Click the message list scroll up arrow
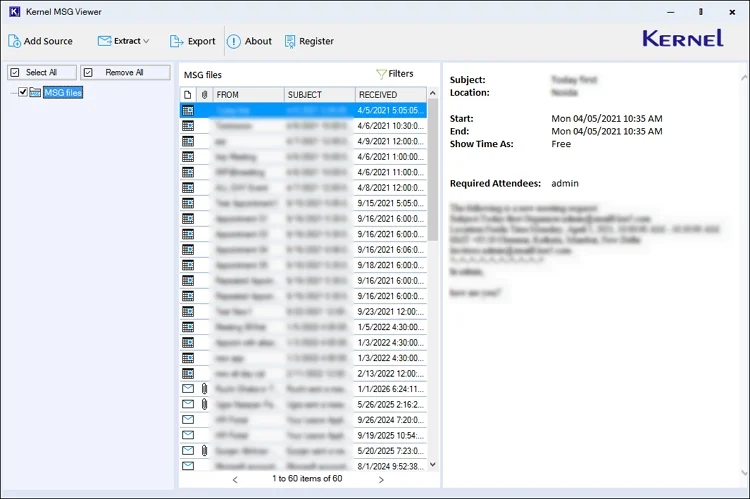Image resolution: width=750 pixels, height=499 pixels. pyautogui.click(x=432, y=93)
